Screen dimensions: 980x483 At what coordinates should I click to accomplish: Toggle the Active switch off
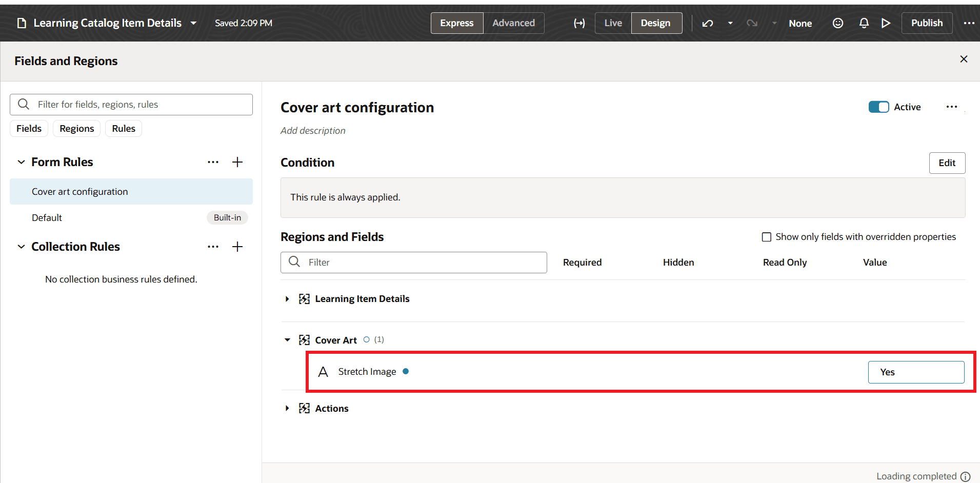coord(878,107)
